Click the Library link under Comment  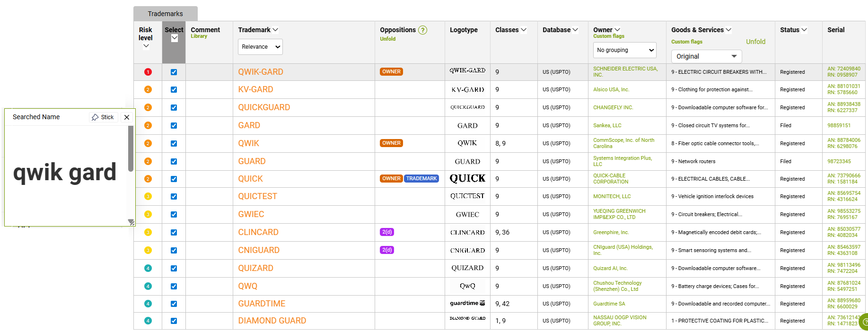click(199, 36)
